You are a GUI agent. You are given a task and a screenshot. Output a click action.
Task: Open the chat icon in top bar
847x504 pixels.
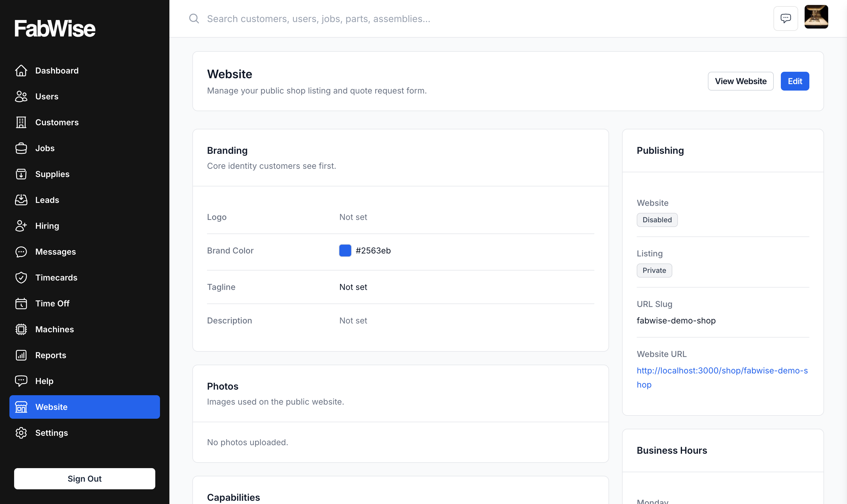click(x=786, y=18)
